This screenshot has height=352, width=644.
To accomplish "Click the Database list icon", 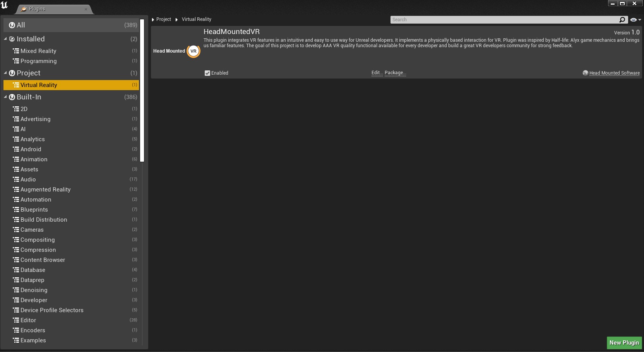I will (x=16, y=270).
